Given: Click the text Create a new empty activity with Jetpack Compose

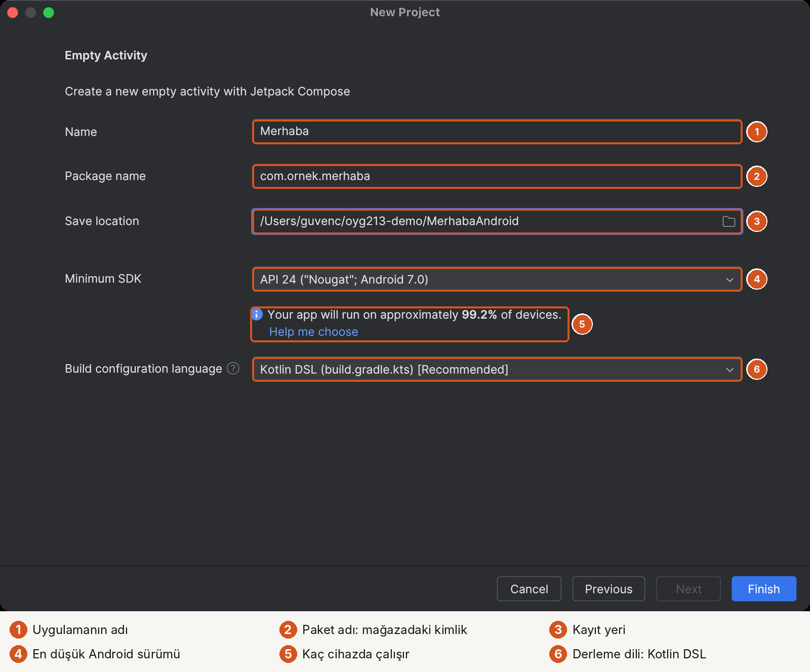Looking at the screenshot, I should (208, 92).
